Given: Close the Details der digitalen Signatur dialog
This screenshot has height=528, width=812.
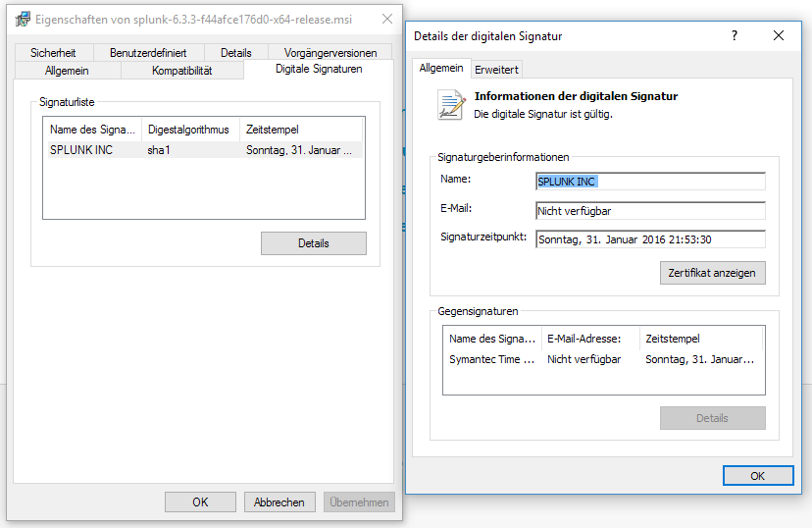Looking at the screenshot, I should click(779, 35).
